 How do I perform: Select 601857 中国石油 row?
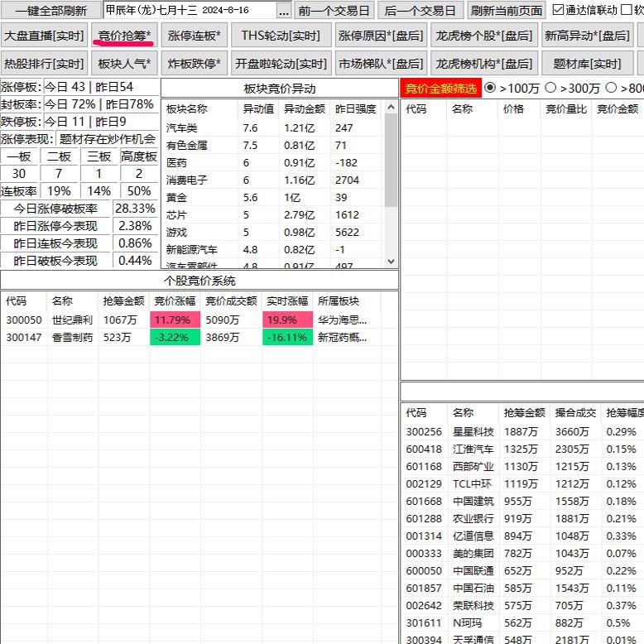[x=522, y=589]
